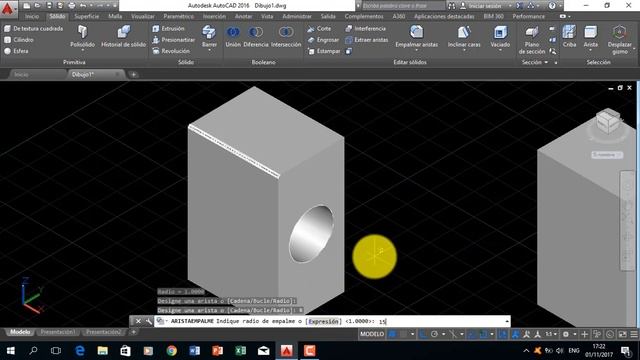This screenshot has width=640, height=360.
Task: Click the Undo arrow in quick access toolbar
Action: [83, 6]
